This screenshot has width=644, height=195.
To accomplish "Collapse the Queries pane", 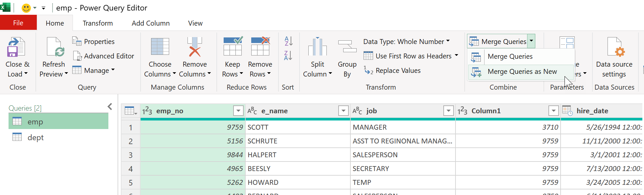I will point(110,107).
